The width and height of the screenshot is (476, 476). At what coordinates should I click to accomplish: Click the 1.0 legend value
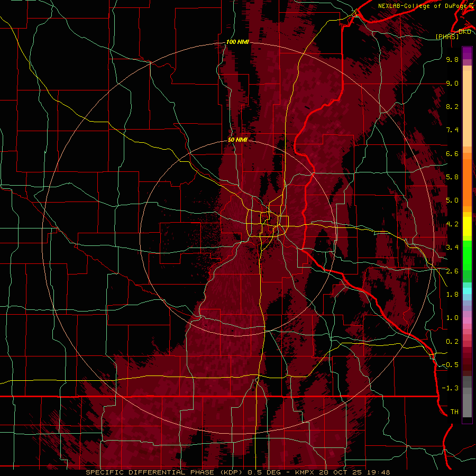452,318
